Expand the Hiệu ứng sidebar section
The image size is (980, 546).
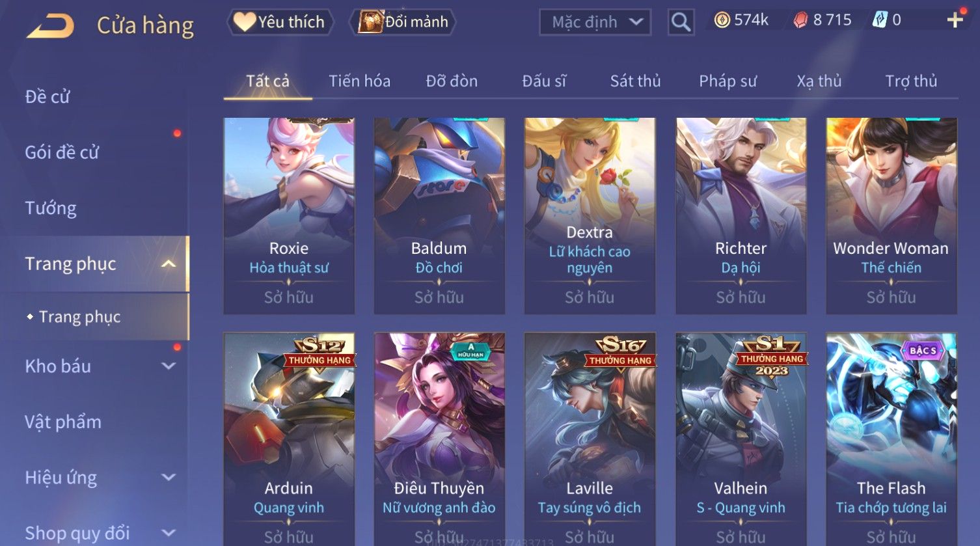tap(169, 477)
